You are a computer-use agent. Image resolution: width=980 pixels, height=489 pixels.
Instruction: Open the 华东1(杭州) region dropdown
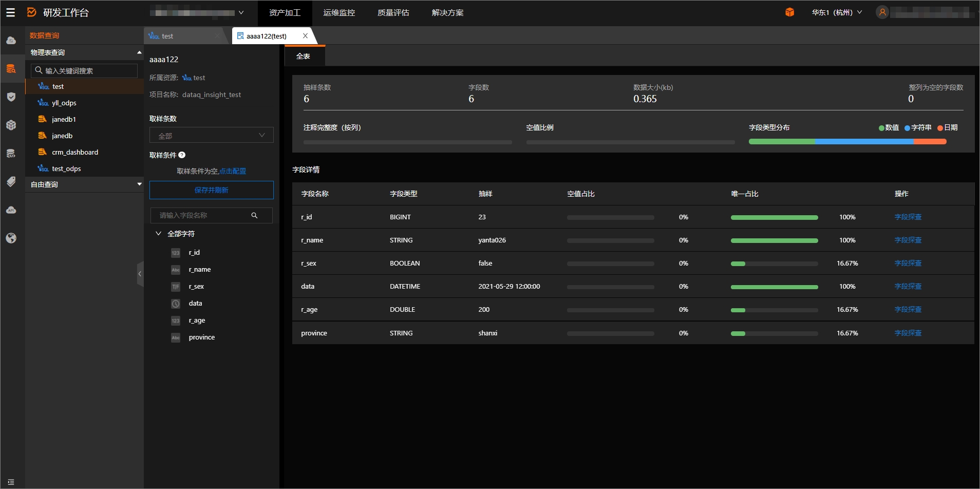coord(837,12)
